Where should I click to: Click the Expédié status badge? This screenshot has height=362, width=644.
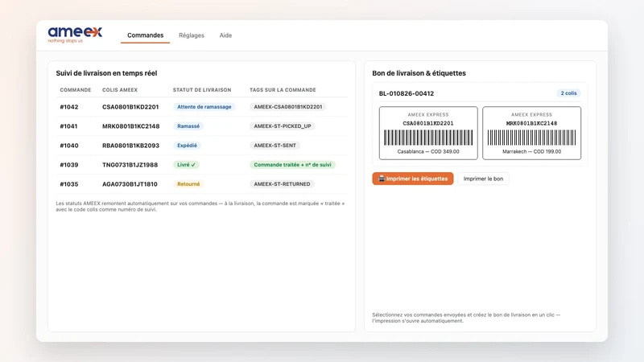[187, 146]
